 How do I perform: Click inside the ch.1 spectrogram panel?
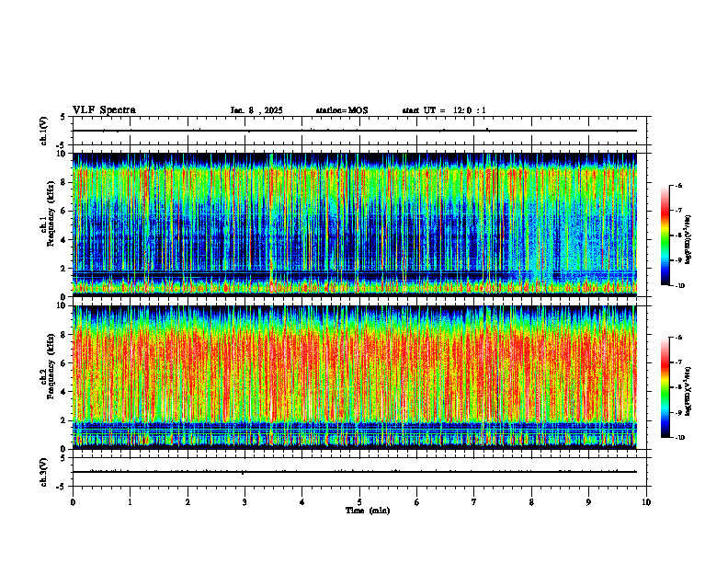pos(355,224)
